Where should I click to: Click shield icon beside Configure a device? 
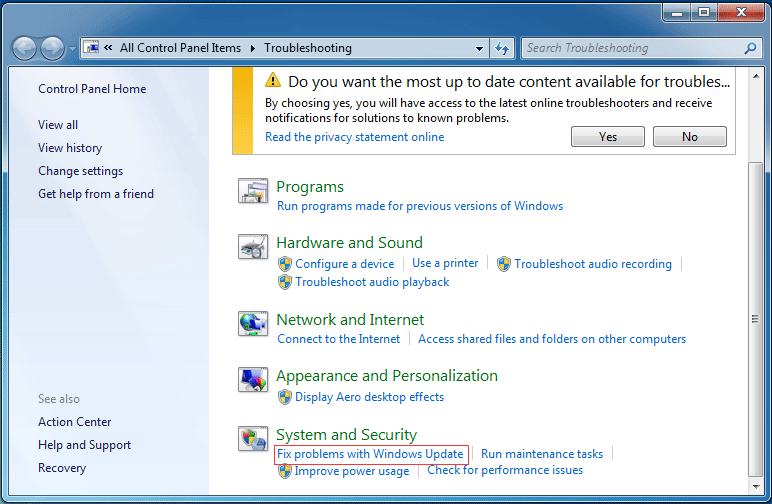(285, 264)
